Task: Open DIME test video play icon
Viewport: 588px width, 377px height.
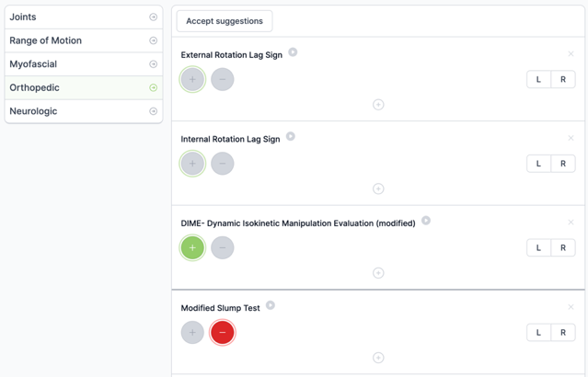Action: (x=426, y=221)
